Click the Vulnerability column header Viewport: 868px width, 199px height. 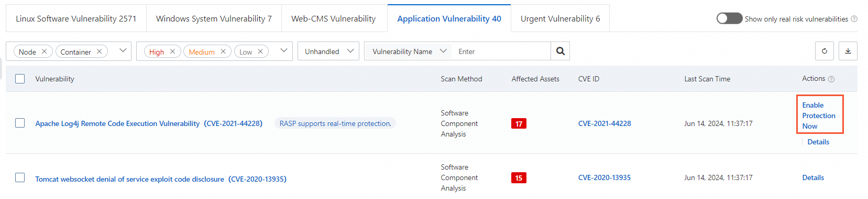(x=54, y=79)
